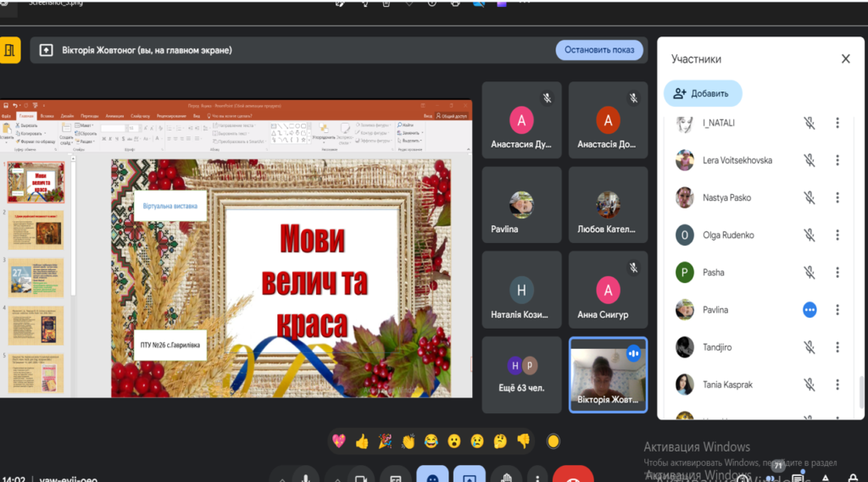This screenshot has width=868, height=482.
Task: Send the clapping hands reaction
Action: click(x=408, y=440)
